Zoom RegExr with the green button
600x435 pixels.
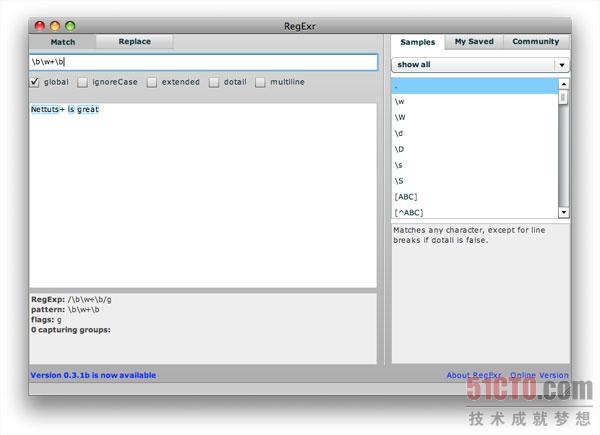70,26
